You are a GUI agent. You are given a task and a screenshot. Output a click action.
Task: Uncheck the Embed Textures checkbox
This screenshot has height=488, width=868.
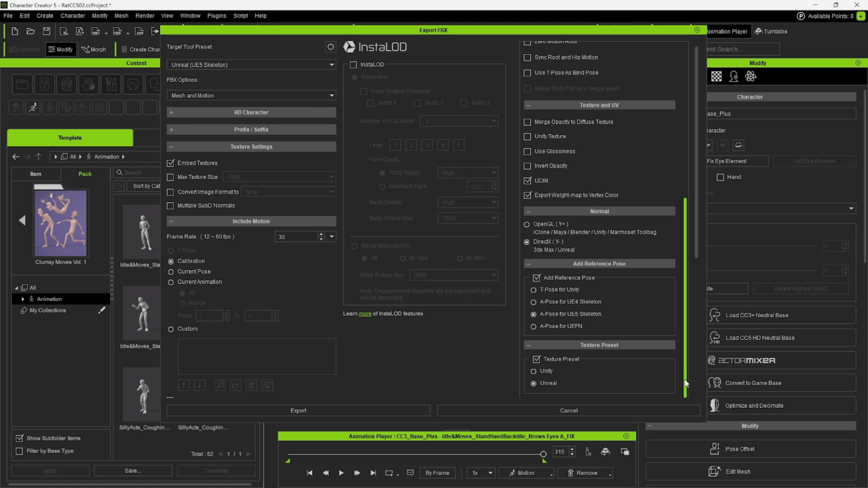click(171, 163)
